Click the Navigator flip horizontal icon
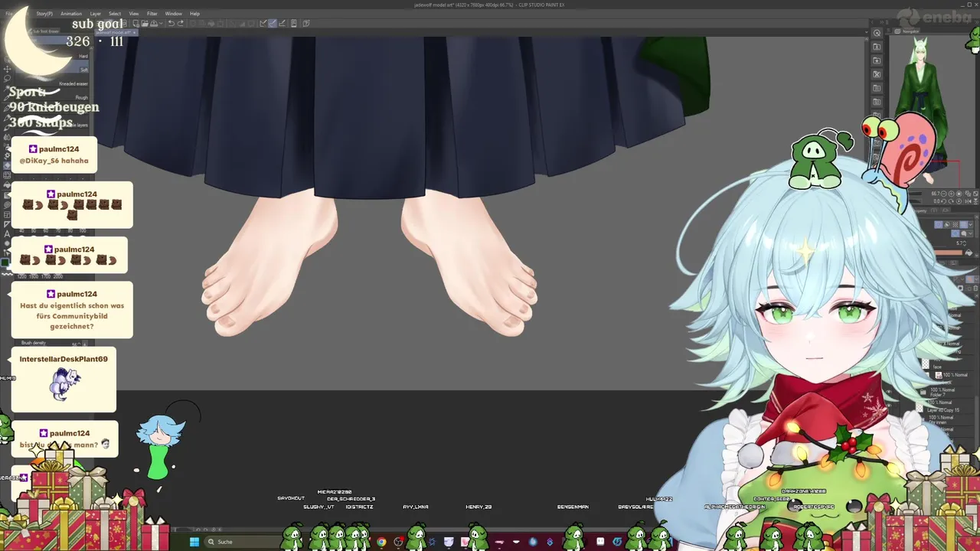Screen dimensions: 980x551 968,201
